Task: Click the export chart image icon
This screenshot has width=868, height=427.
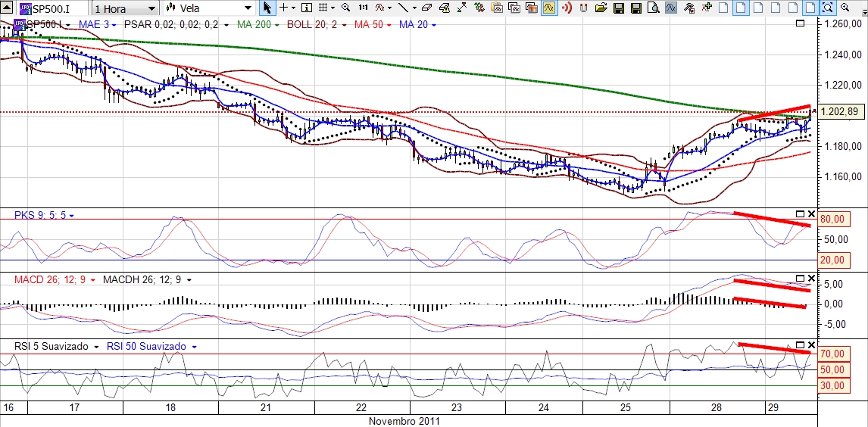Action: tap(532, 8)
